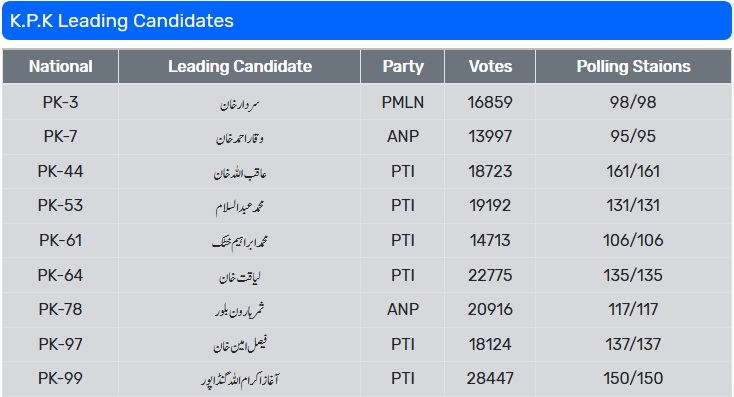Click the K.P.K Leading Candidates banner
Image resolution: width=734 pixels, height=397 pixels.
point(367,21)
